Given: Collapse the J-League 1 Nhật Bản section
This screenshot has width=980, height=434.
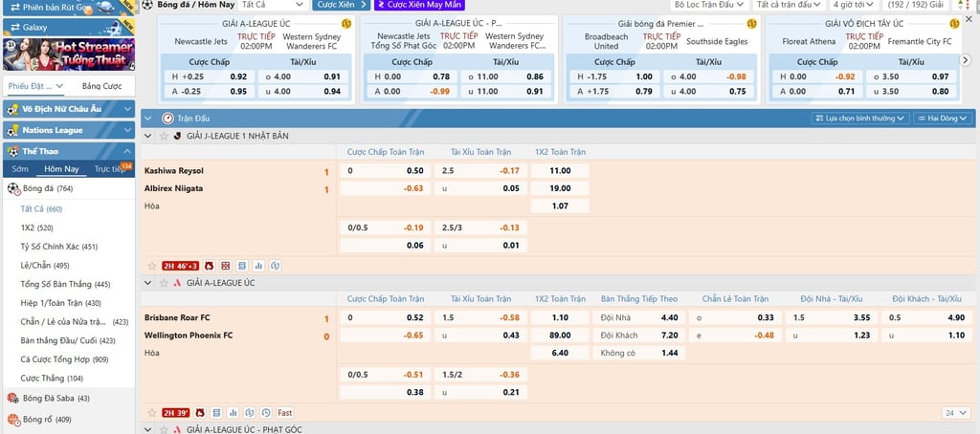Looking at the screenshot, I should click(x=148, y=136).
